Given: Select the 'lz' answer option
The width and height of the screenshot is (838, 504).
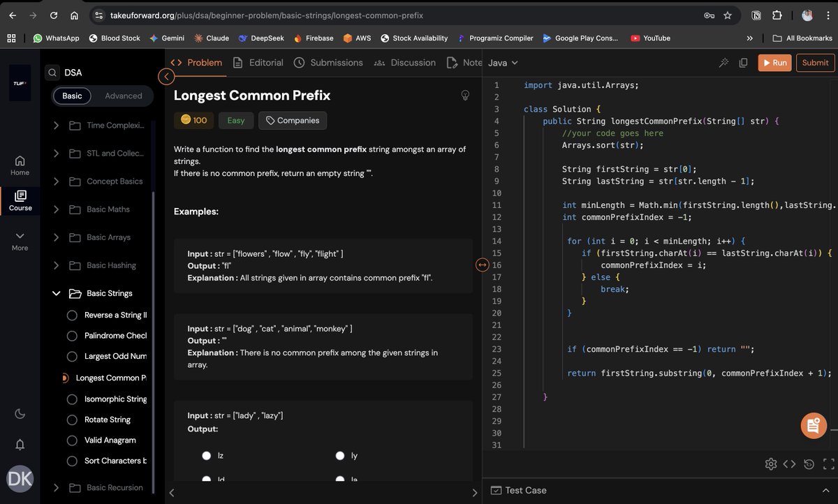Looking at the screenshot, I should click(x=207, y=456).
